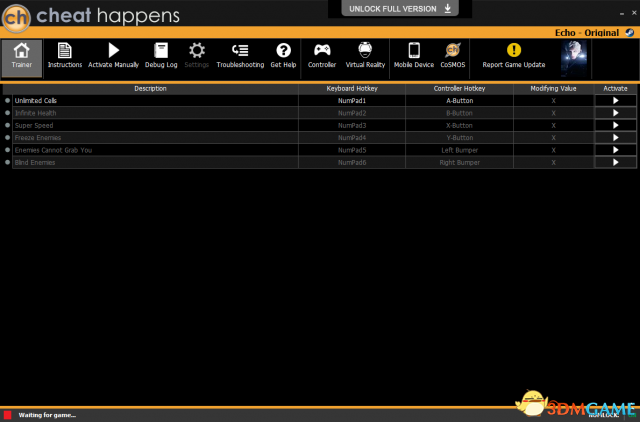Click the Echo - Original game title
Screen dimensions: 640x422
coord(587,33)
